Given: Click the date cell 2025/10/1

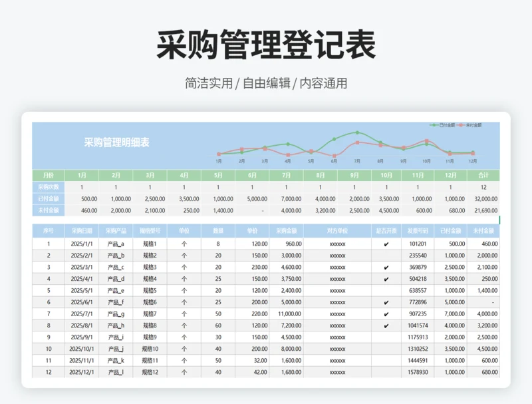Looking at the screenshot, I should tap(82, 349).
